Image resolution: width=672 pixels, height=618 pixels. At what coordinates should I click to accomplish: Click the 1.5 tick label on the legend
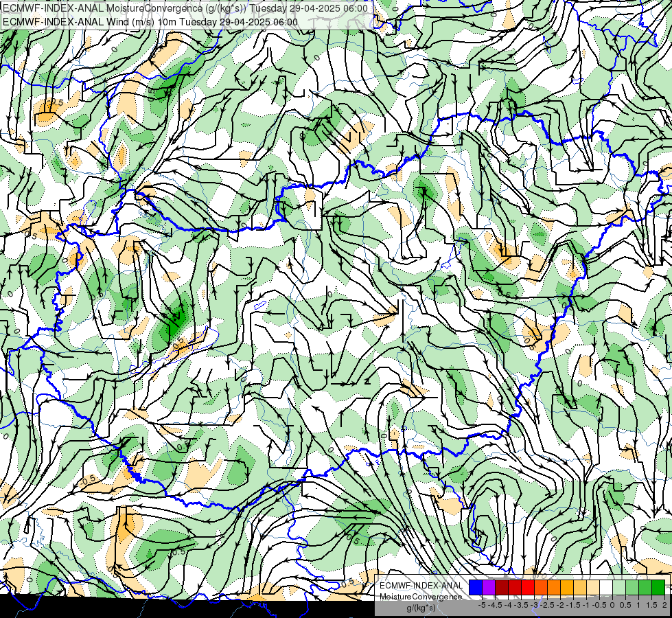[652, 605]
